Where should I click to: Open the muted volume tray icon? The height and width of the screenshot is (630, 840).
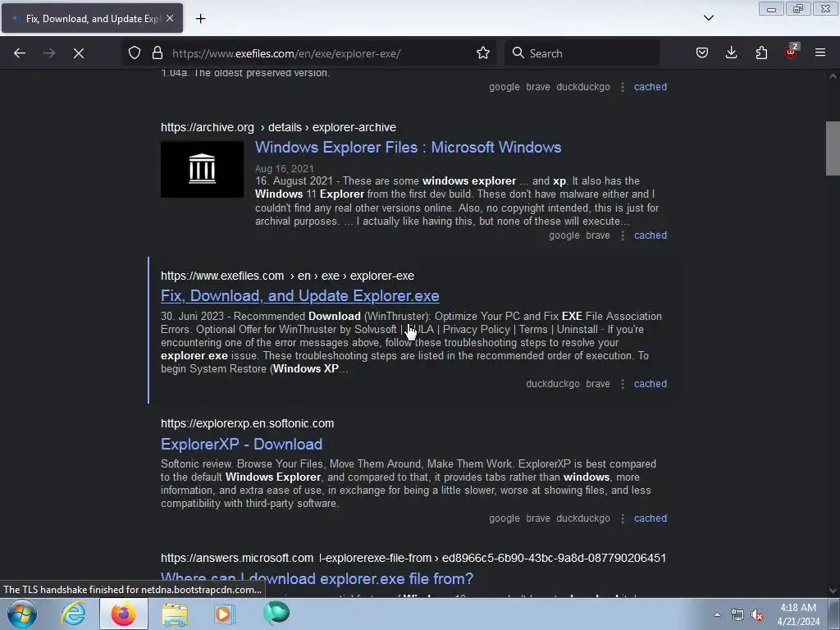[x=757, y=614]
